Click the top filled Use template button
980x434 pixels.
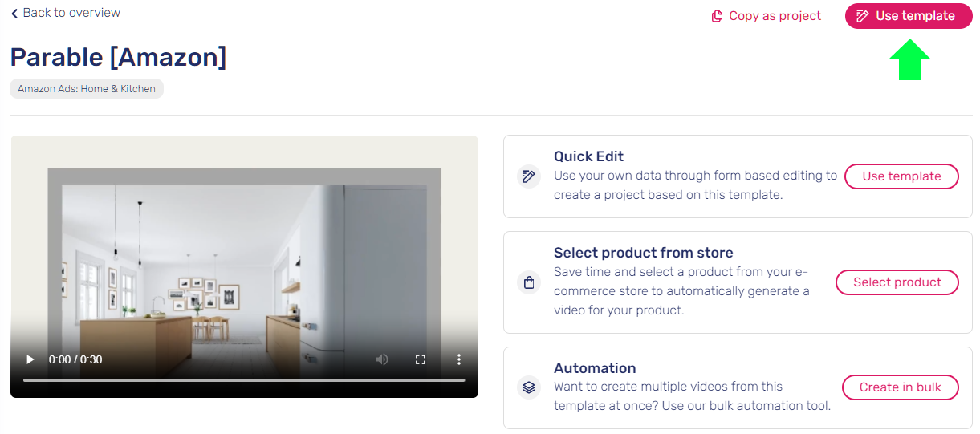click(909, 16)
